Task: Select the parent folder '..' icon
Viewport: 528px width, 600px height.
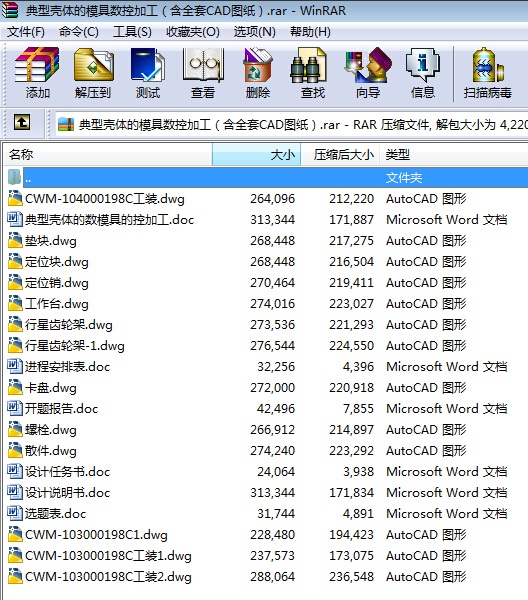Action: (15, 177)
